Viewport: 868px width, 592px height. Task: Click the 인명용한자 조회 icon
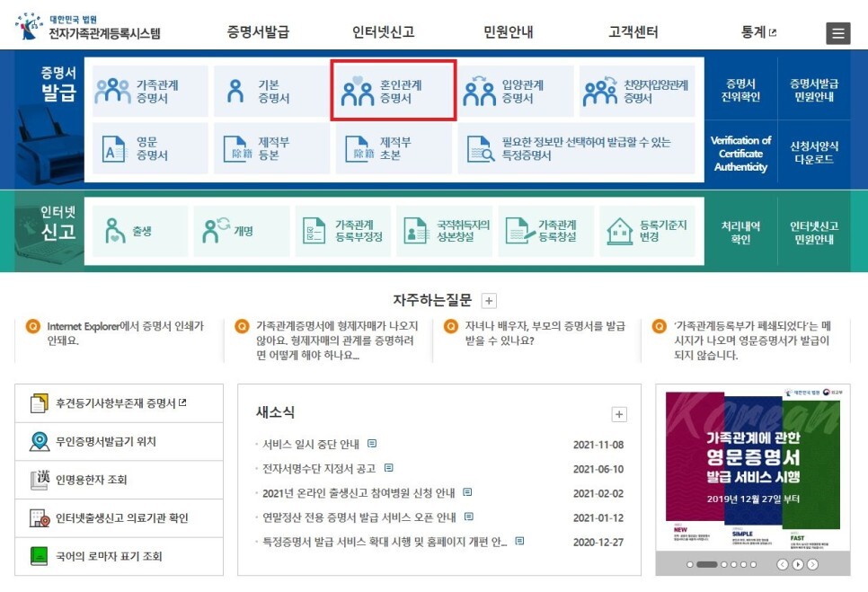39,480
